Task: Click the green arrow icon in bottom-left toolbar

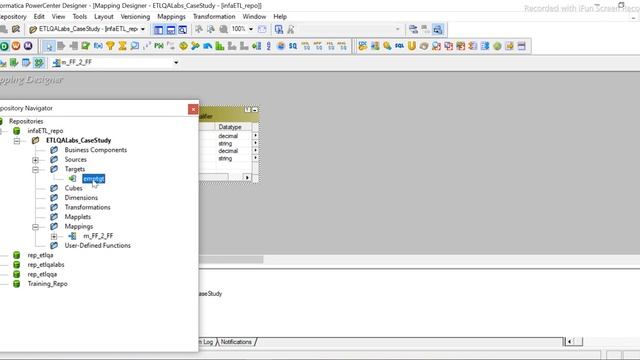Action: pyautogui.click(x=14, y=62)
